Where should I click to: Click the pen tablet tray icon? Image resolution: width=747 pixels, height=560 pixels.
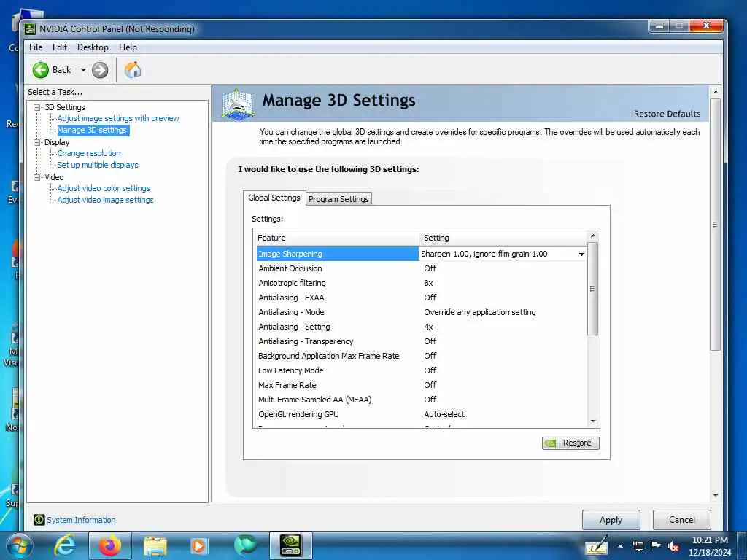click(x=597, y=546)
